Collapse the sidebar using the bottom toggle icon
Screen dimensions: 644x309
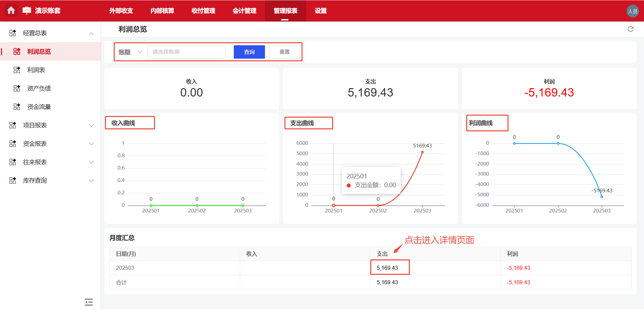point(89,302)
